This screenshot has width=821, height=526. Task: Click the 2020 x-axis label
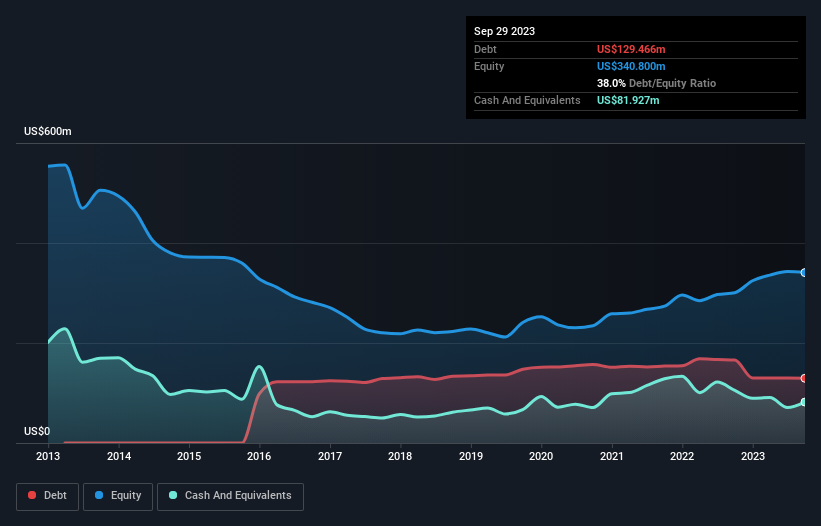click(541, 456)
